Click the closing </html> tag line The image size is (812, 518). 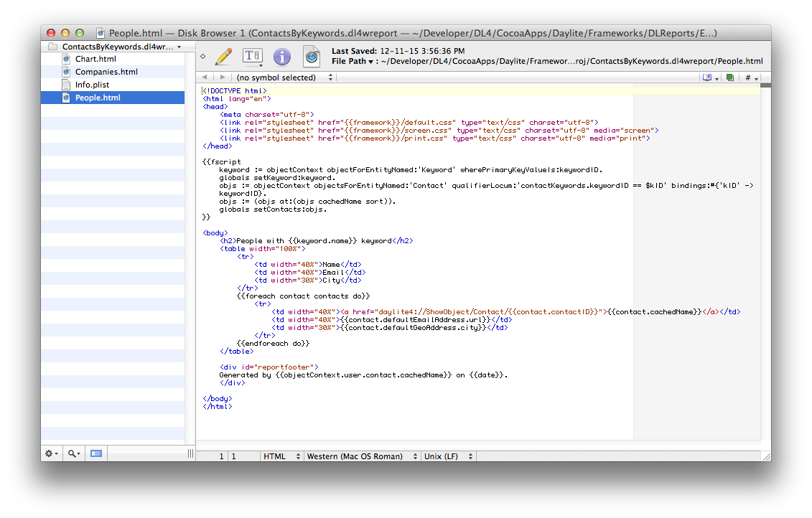(217, 407)
